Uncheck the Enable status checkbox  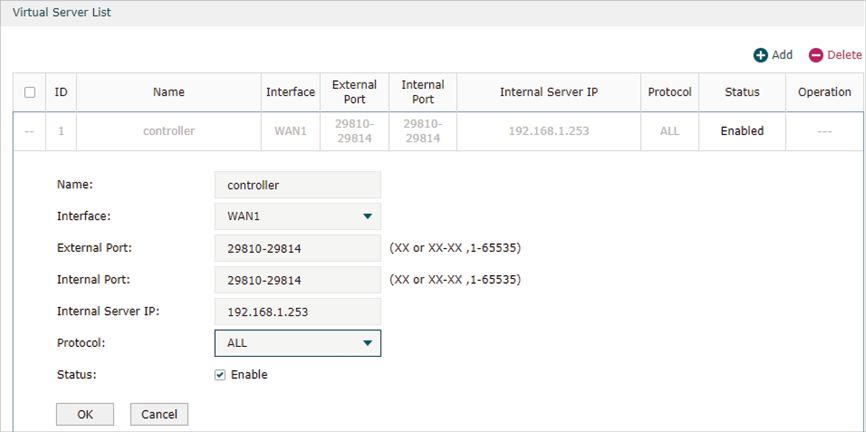click(x=220, y=375)
